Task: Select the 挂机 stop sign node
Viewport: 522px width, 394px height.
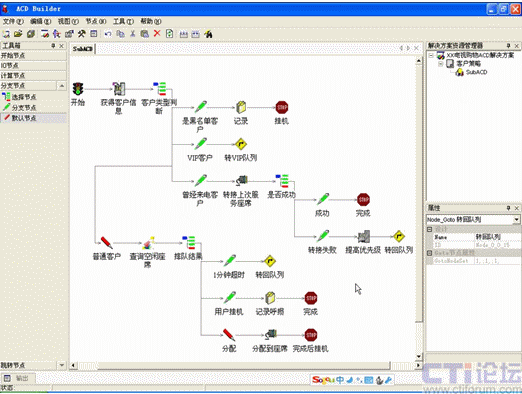Action: click(282, 108)
